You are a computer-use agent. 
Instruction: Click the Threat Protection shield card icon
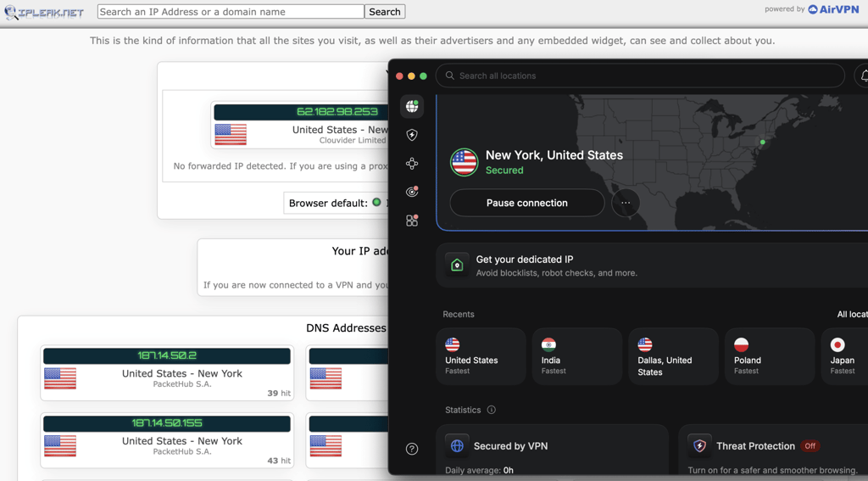(699, 445)
